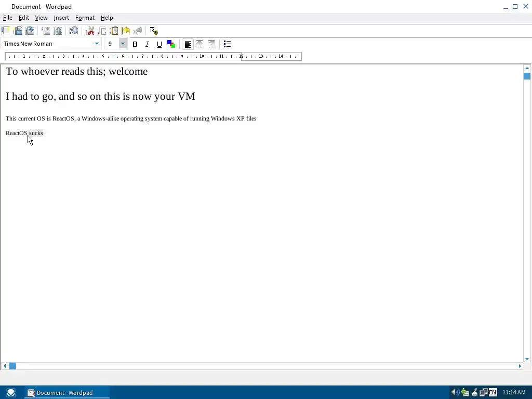Click the Times New Roman font name field
The height and width of the screenshot is (399, 532).
tap(47, 44)
